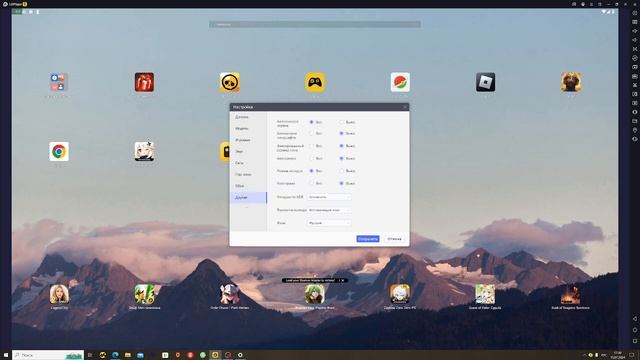The height and width of the screenshot is (360, 640).
Task: Open the green-haired character game icon
Action: pyautogui.click(x=315, y=294)
